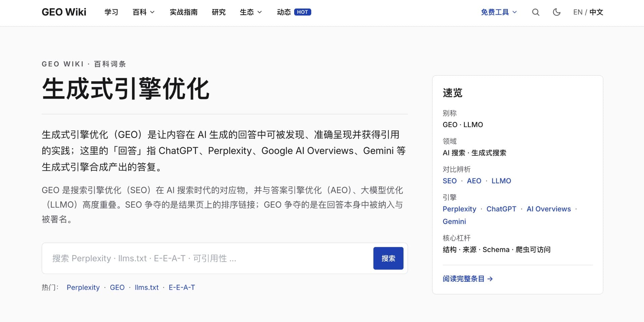The image size is (644, 322).
Task: Open the 实战指南 nav item
Action: pos(183,12)
